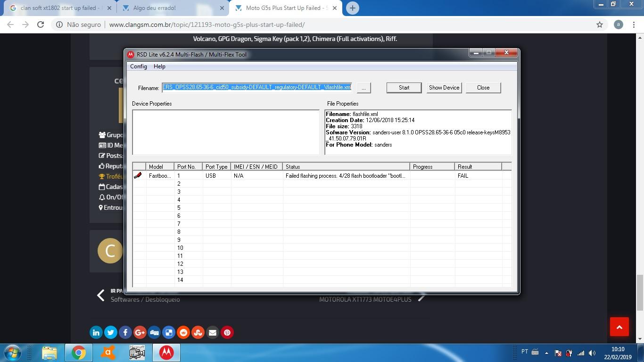Click the fastboot device icon in row 1
This screenshot has height=362, width=644.
[138, 175]
